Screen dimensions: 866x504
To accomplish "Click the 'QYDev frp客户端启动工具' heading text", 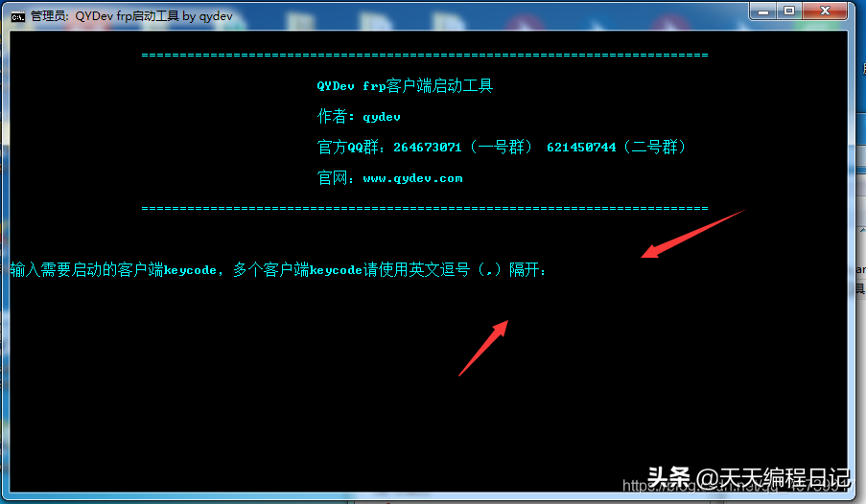I will coord(405,86).
